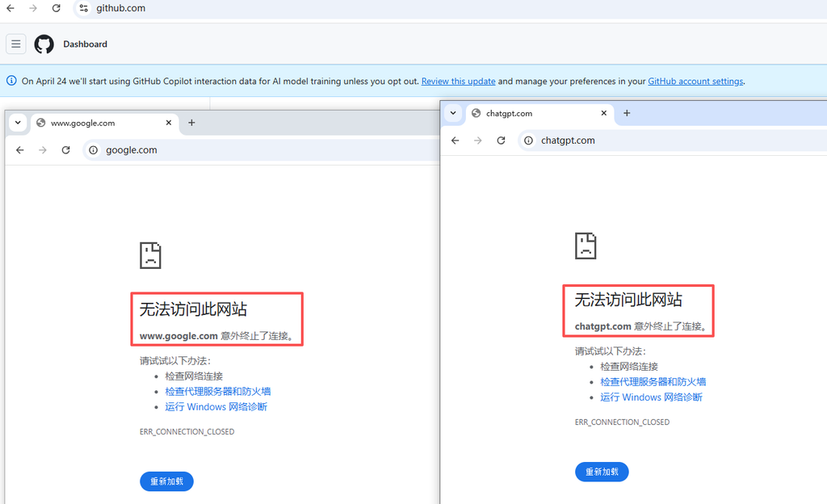
Task: Click the GitHub octocat logo
Action: coord(44,44)
